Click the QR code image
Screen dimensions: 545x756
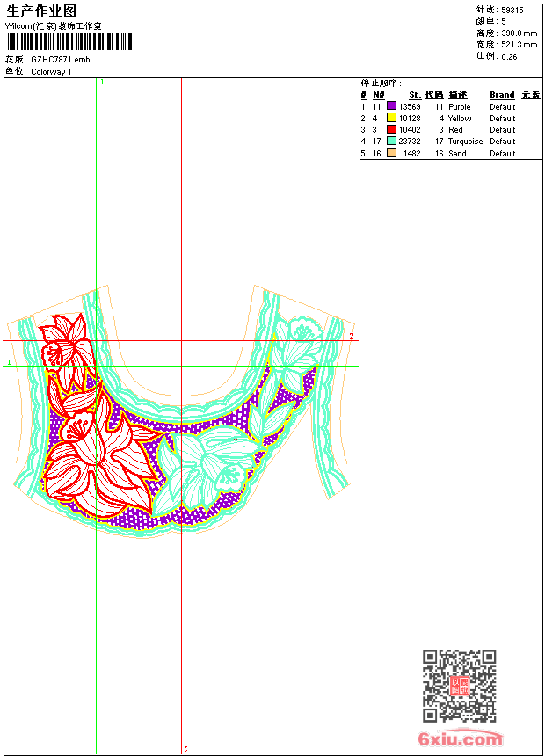pyautogui.click(x=460, y=686)
